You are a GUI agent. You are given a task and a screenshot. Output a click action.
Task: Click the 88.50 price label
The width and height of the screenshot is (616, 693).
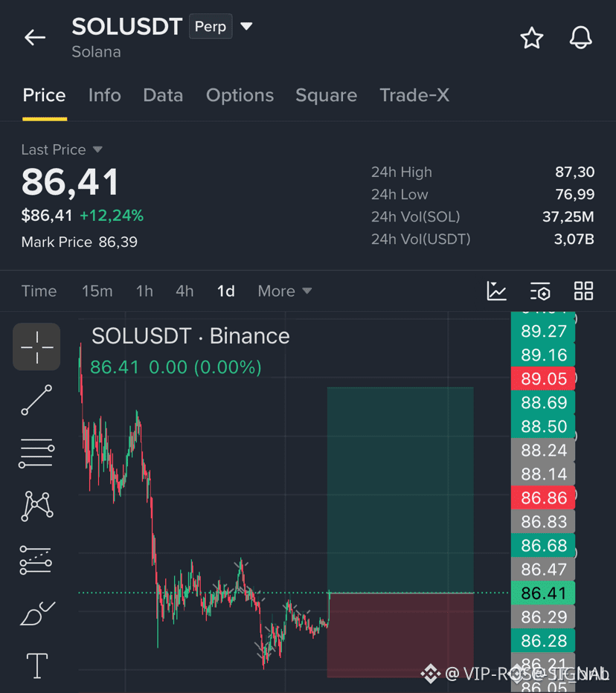pyautogui.click(x=544, y=427)
